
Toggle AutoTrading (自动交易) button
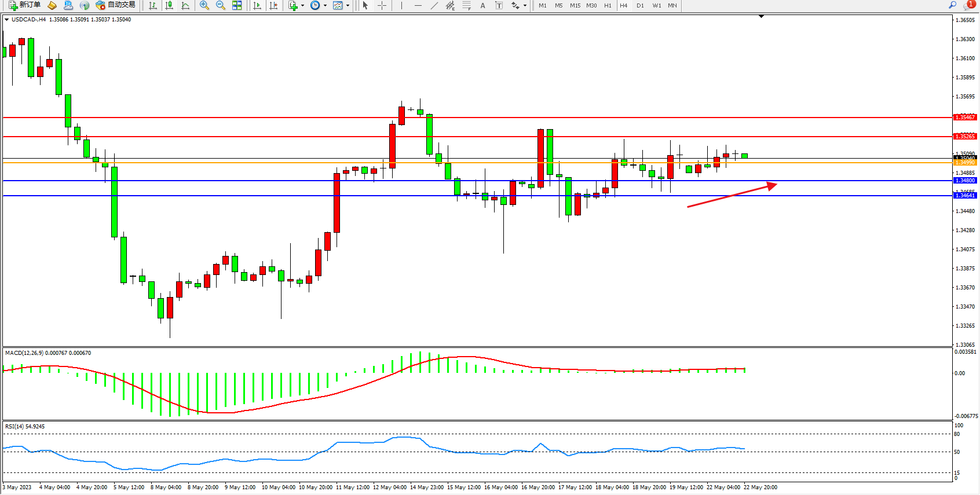click(x=116, y=5)
